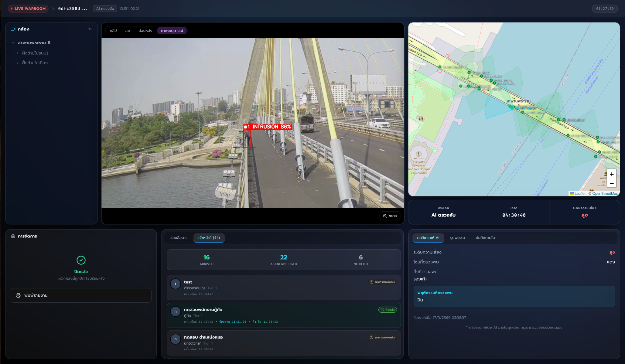Switch to the คลิป video tab
This screenshot has height=364, width=625.
[x=113, y=31]
